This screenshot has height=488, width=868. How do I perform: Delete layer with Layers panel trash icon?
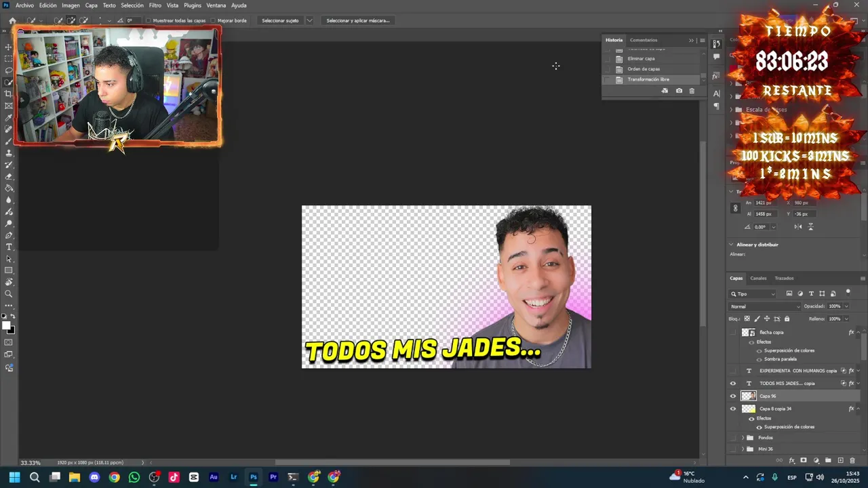pos(852,461)
